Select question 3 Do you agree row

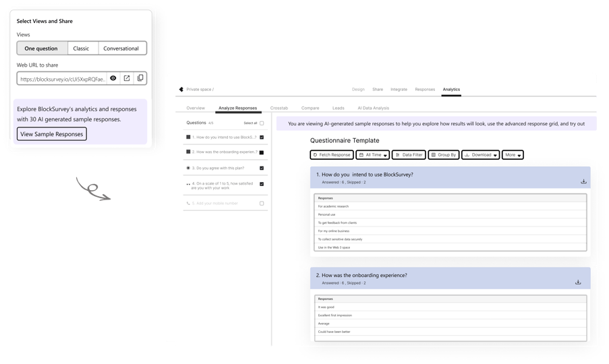[x=225, y=168]
